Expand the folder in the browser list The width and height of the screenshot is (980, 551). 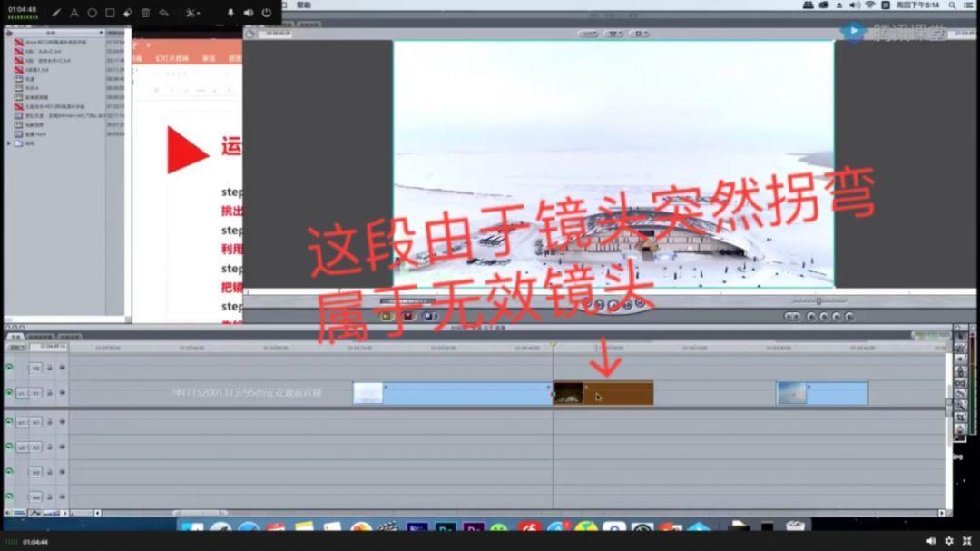(x=9, y=143)
